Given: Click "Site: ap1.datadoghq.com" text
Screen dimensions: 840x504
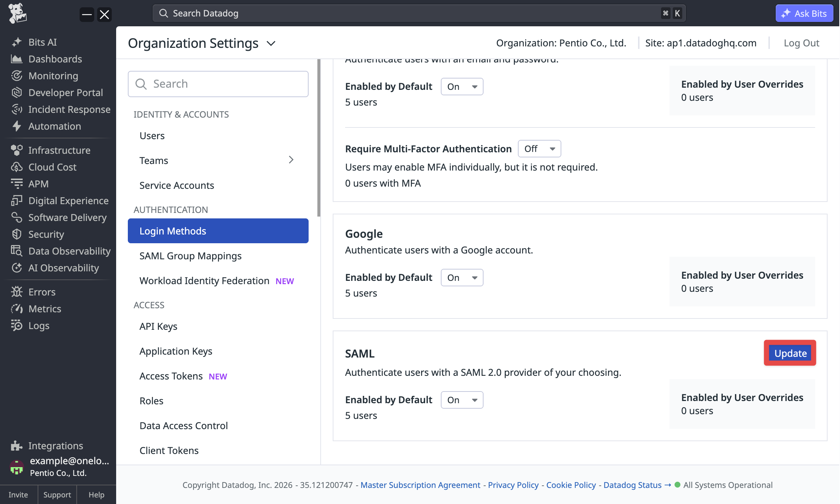Looking at the screenshot, I should point(700,43).
